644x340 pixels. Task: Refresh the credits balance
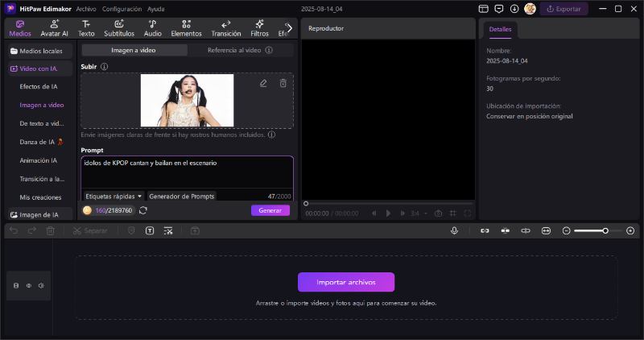143,210
